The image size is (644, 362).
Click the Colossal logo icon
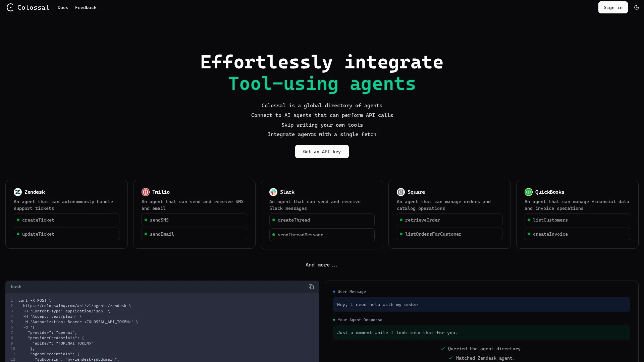point(10,7)
